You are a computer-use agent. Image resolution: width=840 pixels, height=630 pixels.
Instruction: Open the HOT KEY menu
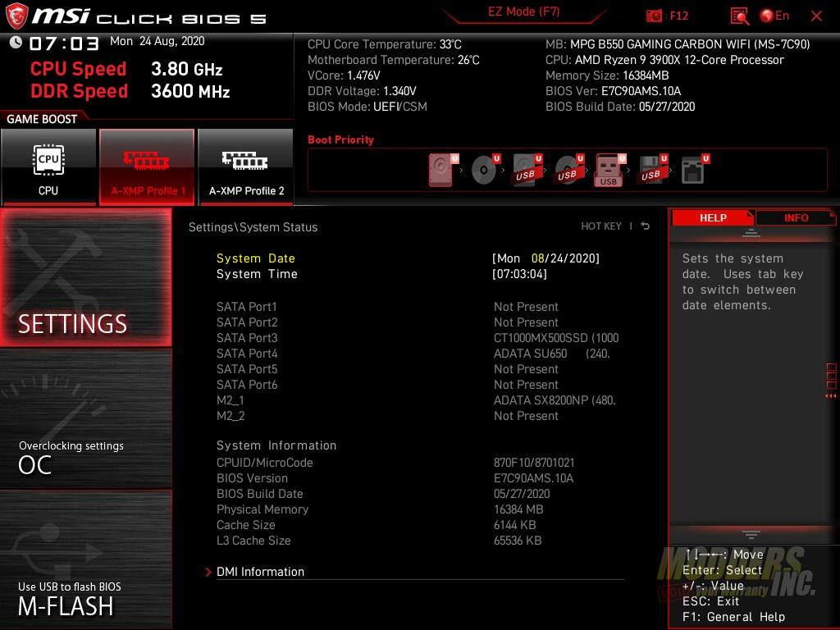601,226
